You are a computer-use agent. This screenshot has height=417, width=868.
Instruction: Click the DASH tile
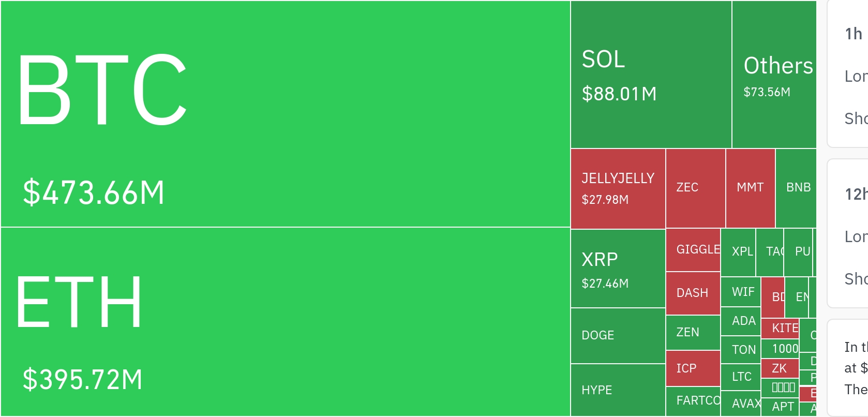(x=693, y=293)
